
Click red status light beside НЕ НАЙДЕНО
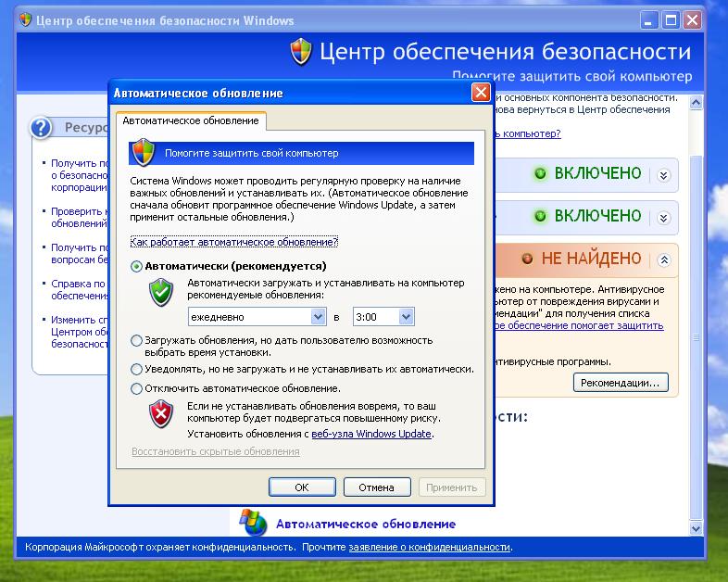tap(527, 259)
